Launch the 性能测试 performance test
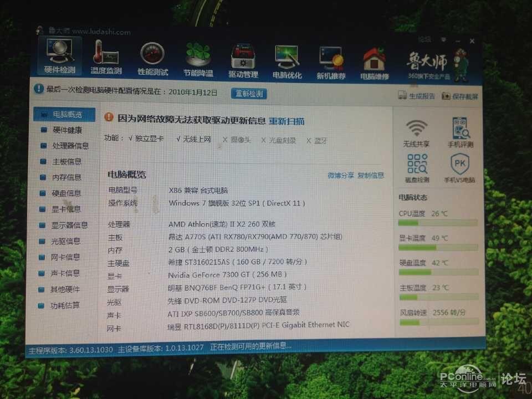 [152, 58]
